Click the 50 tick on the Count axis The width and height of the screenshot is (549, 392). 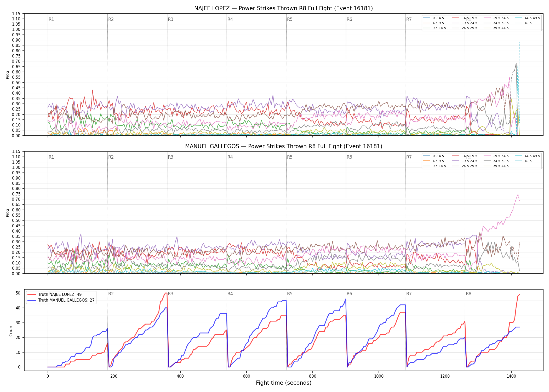click(x=18, y=293)
